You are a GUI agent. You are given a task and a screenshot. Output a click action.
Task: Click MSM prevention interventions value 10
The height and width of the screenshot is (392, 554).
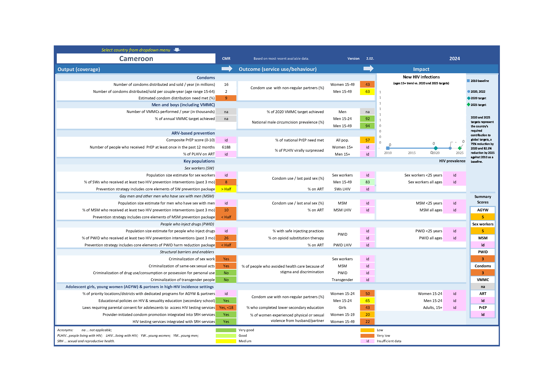(x=226, y=210)
